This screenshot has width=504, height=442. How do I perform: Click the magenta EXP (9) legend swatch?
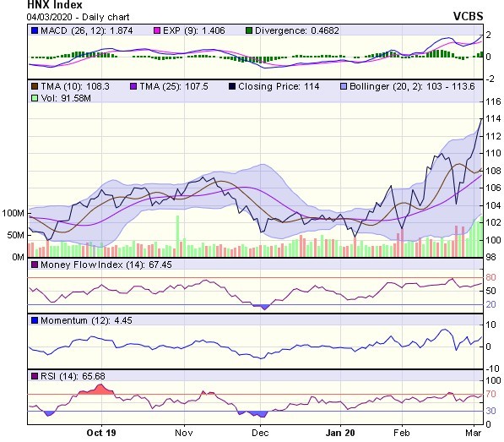pyautogui.click(x=157, y=31)
